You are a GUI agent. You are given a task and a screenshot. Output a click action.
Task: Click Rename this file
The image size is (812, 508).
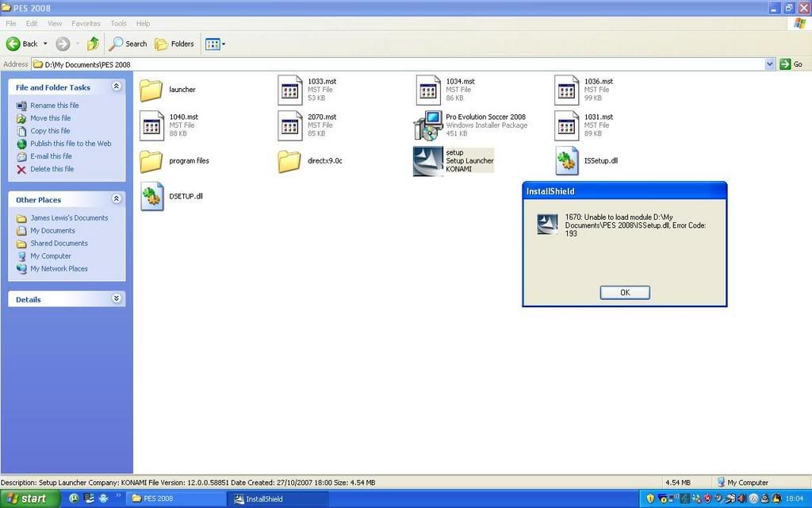pos(55,106)
